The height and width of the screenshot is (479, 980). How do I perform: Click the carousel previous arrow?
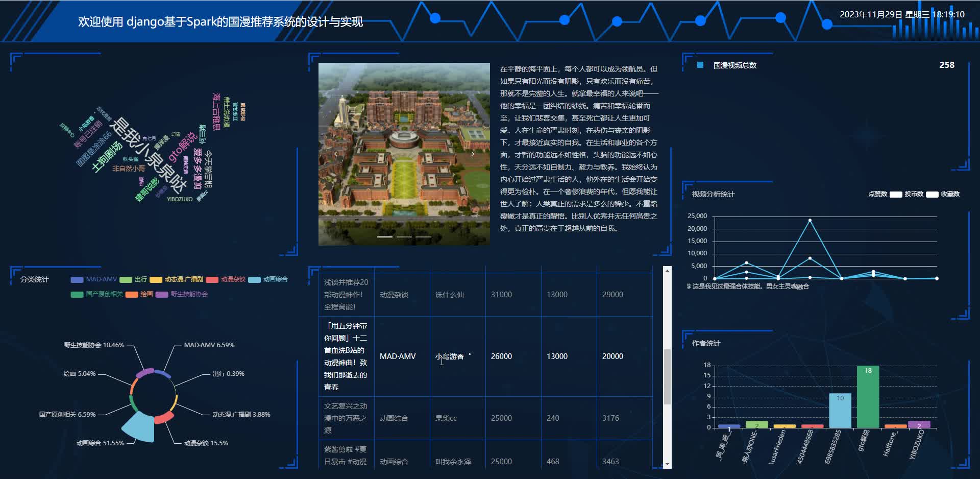335,154
